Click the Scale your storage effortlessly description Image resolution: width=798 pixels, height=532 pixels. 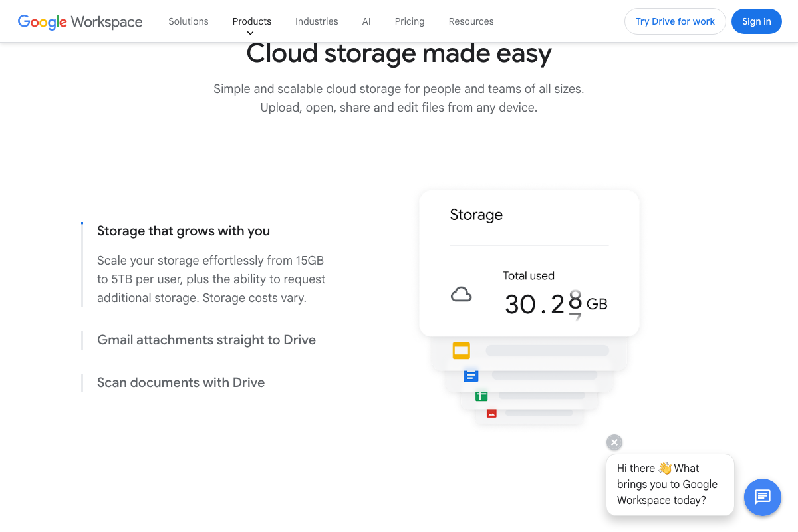pyautogui.click(x=211, y=279)
